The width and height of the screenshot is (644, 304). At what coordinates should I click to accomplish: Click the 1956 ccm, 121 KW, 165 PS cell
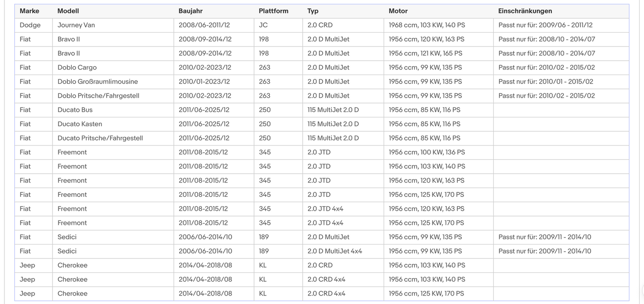tap(439, 54)
